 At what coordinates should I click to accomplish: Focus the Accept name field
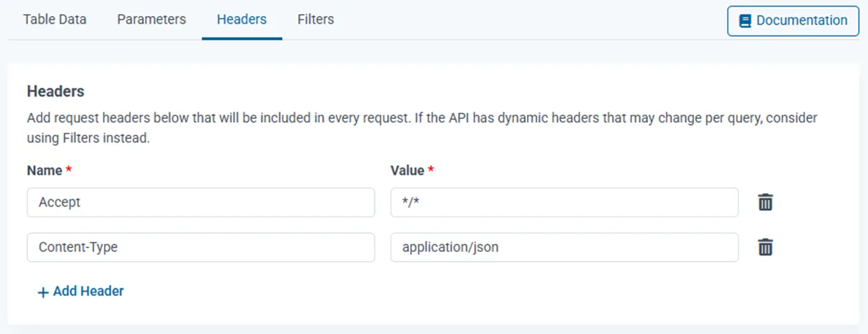tap(200, 202)
